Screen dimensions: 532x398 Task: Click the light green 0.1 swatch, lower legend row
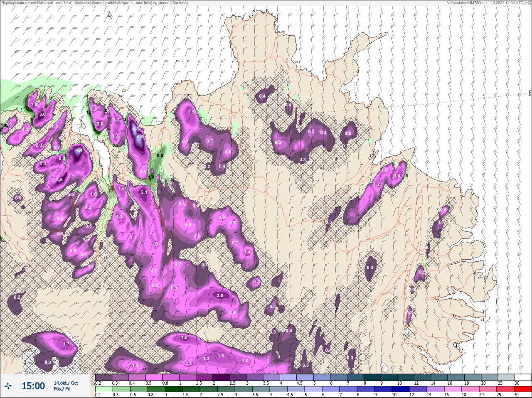pos(103,389)
